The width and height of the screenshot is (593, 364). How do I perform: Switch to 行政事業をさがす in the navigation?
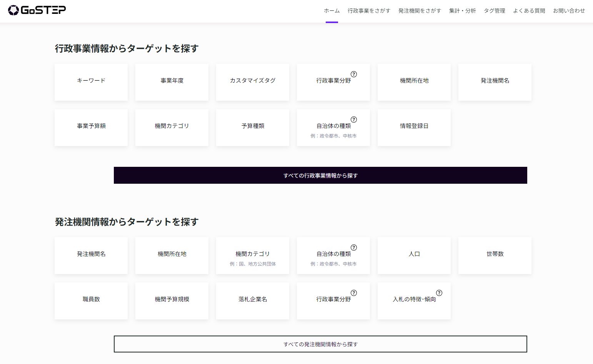coord(368,10)
